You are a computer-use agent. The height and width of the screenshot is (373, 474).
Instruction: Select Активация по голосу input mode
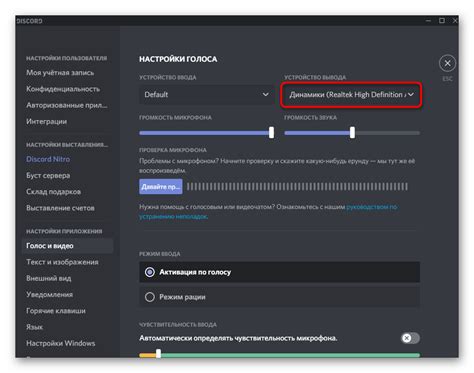click(279, 272)
